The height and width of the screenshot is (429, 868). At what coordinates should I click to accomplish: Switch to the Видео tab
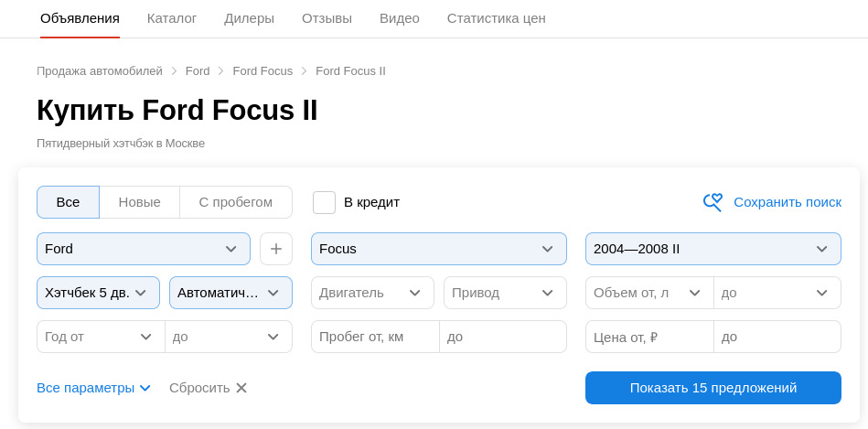[400, 18]
